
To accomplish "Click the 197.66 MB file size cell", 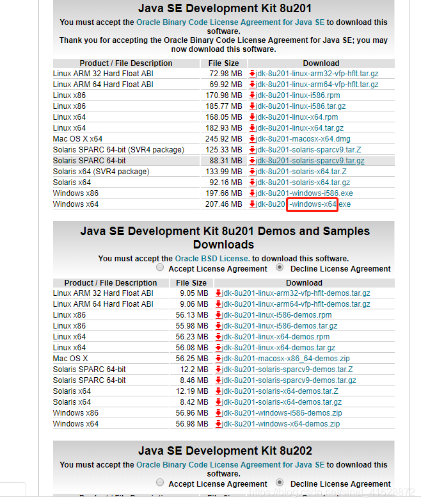I will 223,193.
